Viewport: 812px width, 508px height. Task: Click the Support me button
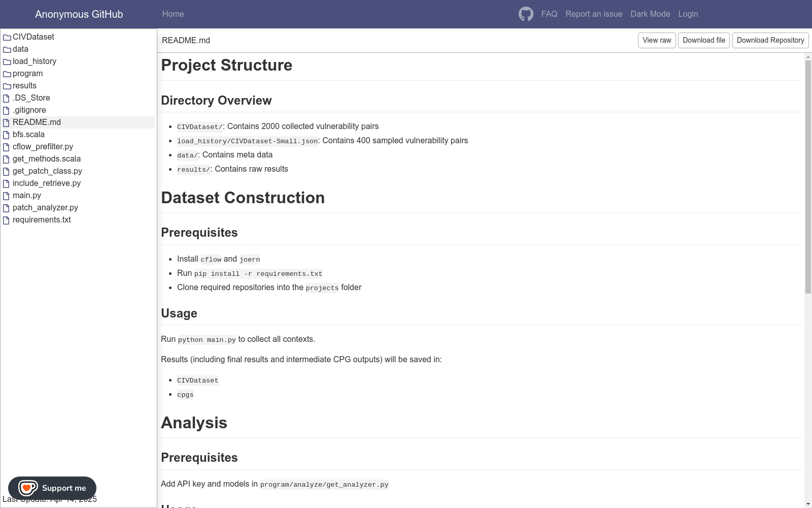(x=52, y=488)
